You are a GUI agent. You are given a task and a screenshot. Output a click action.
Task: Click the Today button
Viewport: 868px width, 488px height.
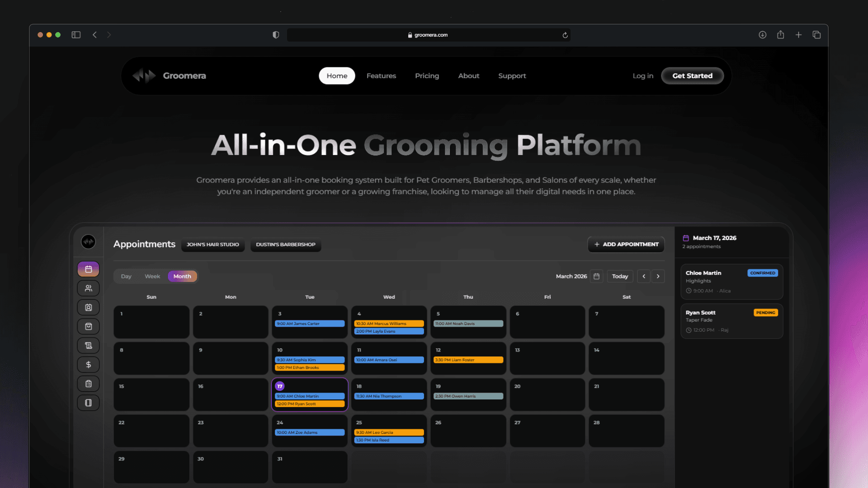[x=620, y=276]
